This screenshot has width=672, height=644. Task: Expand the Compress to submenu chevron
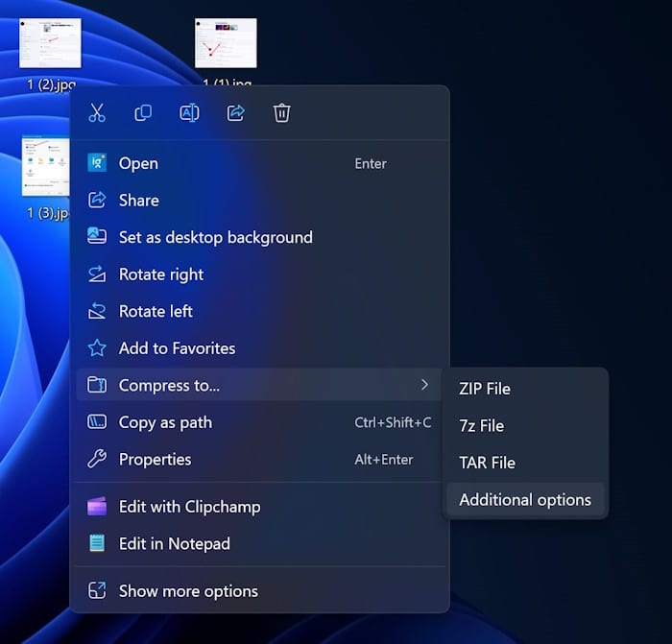pos(424,385)
